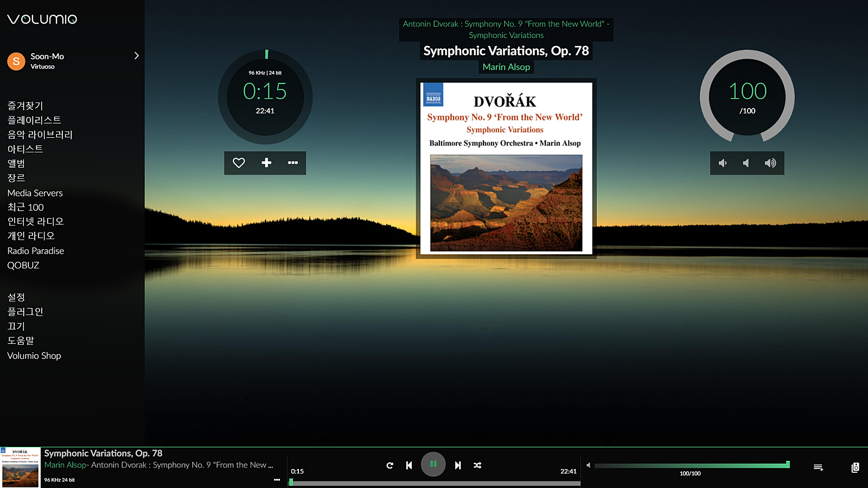
Task: Click bottom bar track title Symphonic Variations
Action: point(103,453)
